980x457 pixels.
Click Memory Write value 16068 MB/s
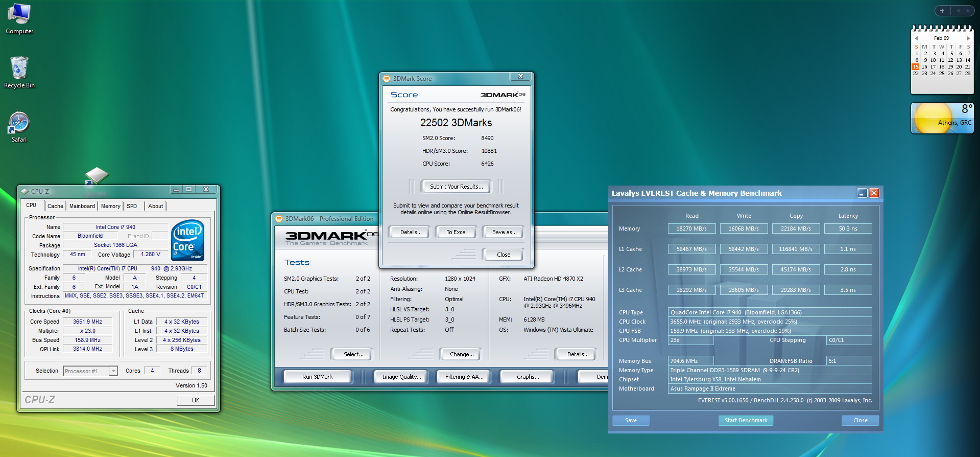pyautogui.click(x=744, y=228)
